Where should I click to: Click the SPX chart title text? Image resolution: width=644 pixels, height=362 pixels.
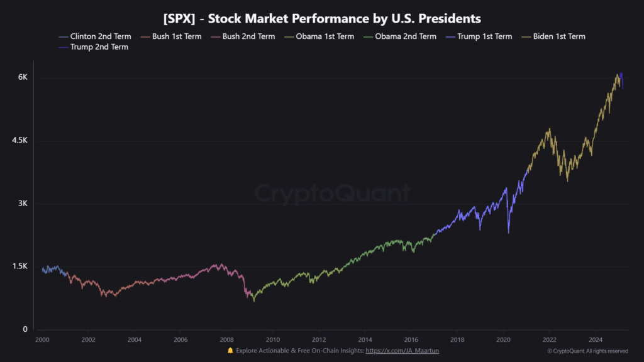pyautogui.click(x=322, y=18)
